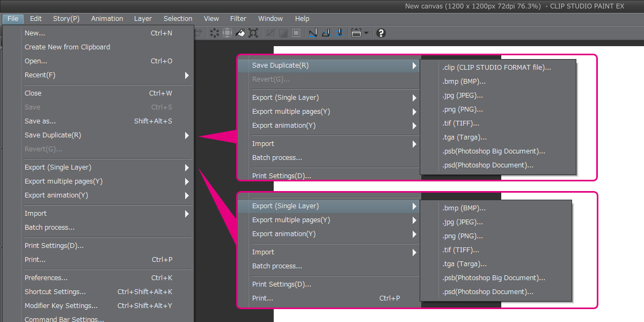Open Preferences... from the File menu
Viewport: 644px width, 322px height.
(x=46, y=278)
